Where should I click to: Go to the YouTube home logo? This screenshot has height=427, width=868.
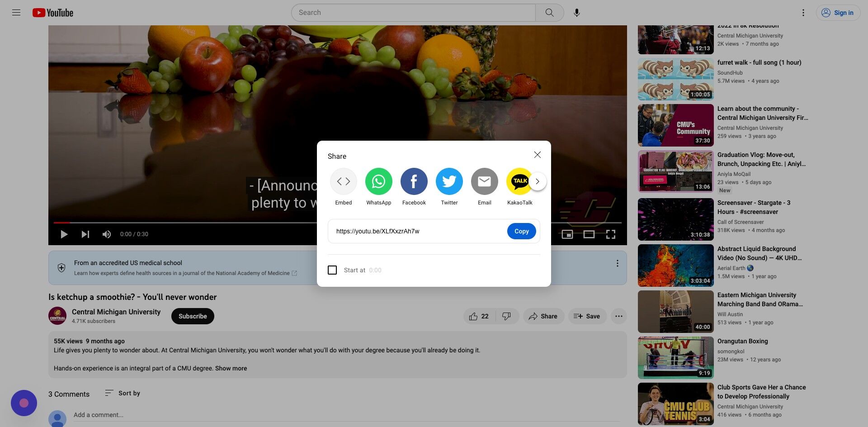coord(53,13)
